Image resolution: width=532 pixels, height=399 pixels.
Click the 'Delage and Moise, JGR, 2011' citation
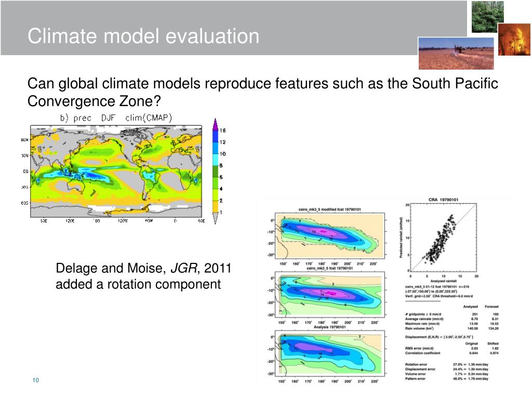pyautogui.click(x=143, y=268)
